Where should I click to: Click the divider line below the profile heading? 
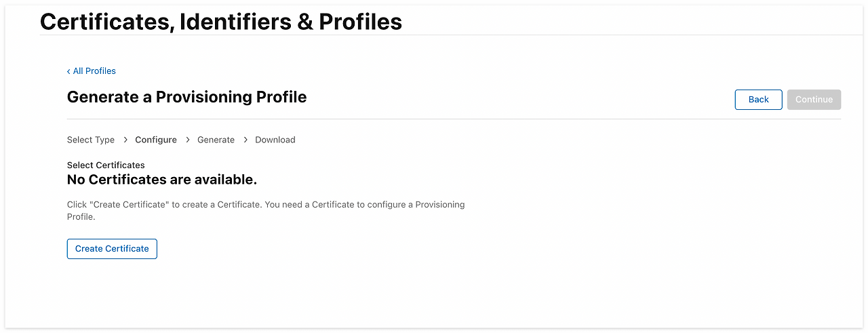(454, 119)
